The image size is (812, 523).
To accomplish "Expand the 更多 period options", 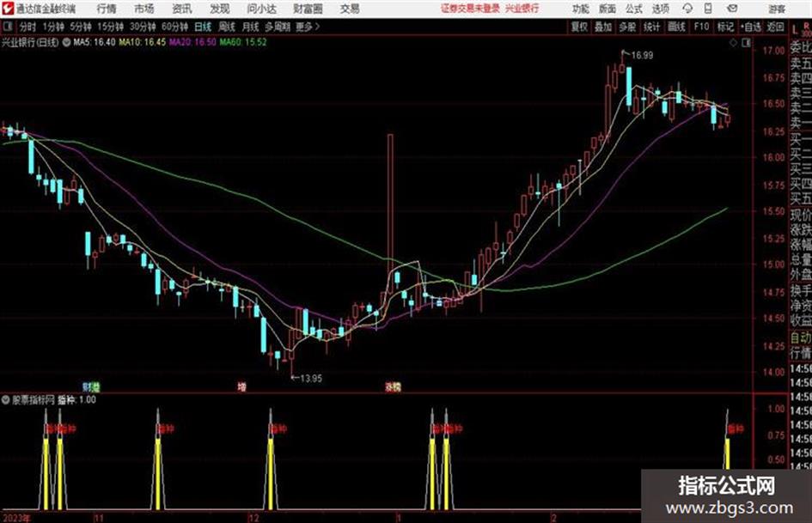I will pos(308,27).
